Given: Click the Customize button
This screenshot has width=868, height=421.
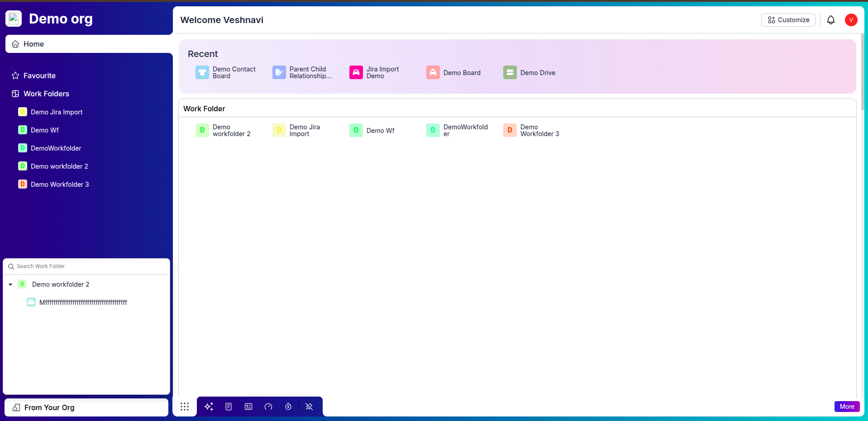Looking at the screenshot, I should click(788, 20).
